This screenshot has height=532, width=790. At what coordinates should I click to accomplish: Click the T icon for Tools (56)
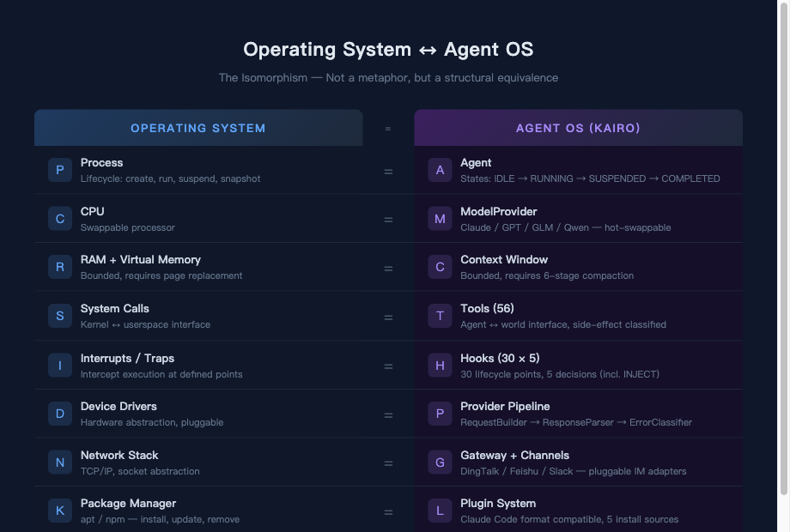coord(440,316)
